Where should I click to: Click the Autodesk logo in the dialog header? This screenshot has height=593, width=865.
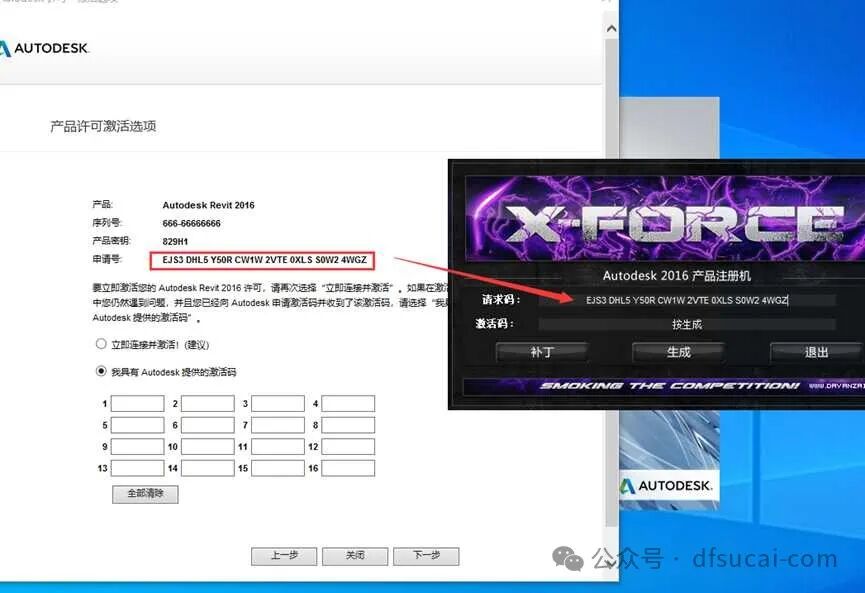coord(44,49)
